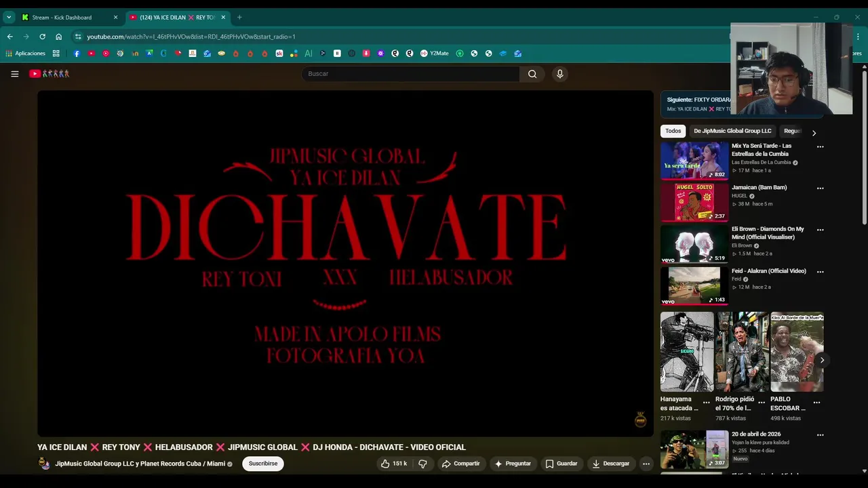
Task: Click the browser address bar URL
Action: [x=191, y=37]
